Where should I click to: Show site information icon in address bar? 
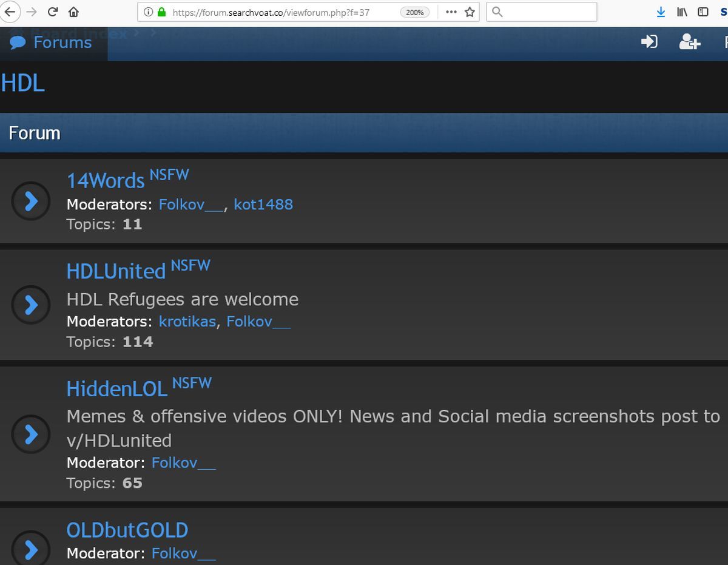click(x=148, y=12)
